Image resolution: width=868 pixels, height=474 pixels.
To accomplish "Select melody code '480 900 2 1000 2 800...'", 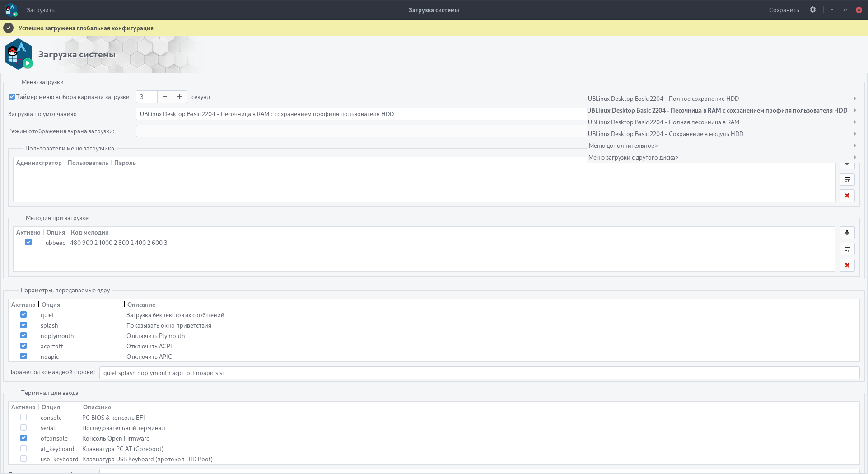I will click(119, 243).
